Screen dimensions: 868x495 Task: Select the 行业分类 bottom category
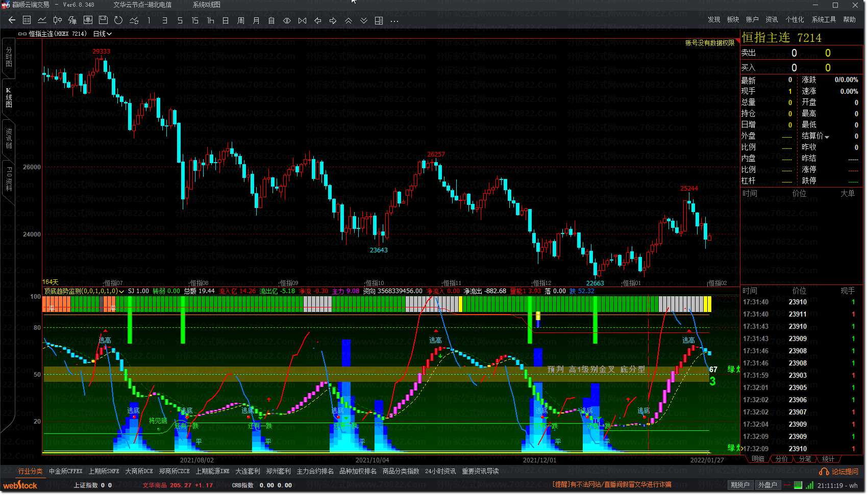click(31, 471)
